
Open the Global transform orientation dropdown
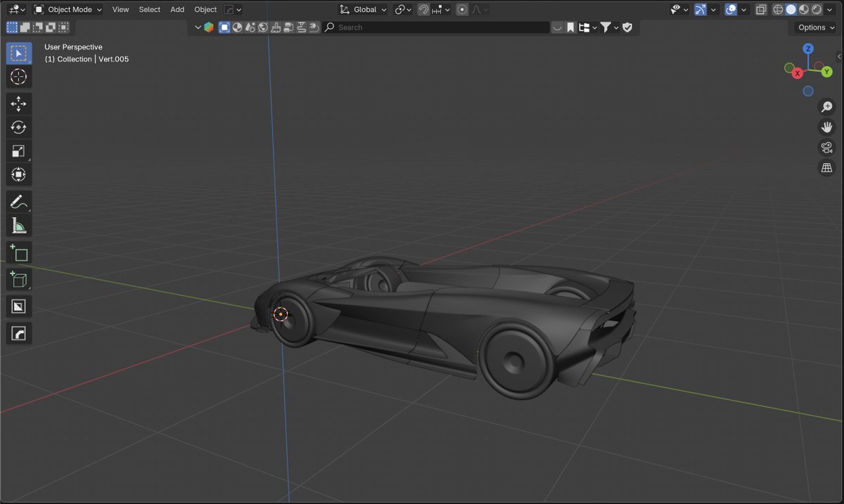tap(363, 10)
